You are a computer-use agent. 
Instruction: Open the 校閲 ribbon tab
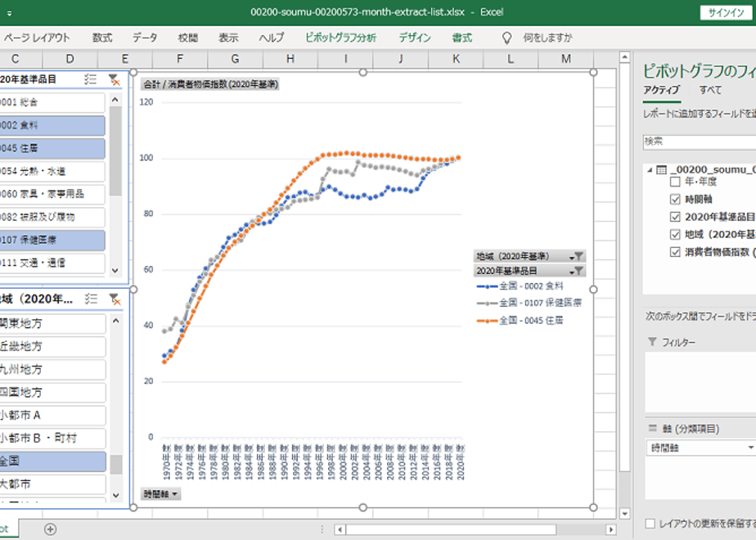click(x=188, y=38)
